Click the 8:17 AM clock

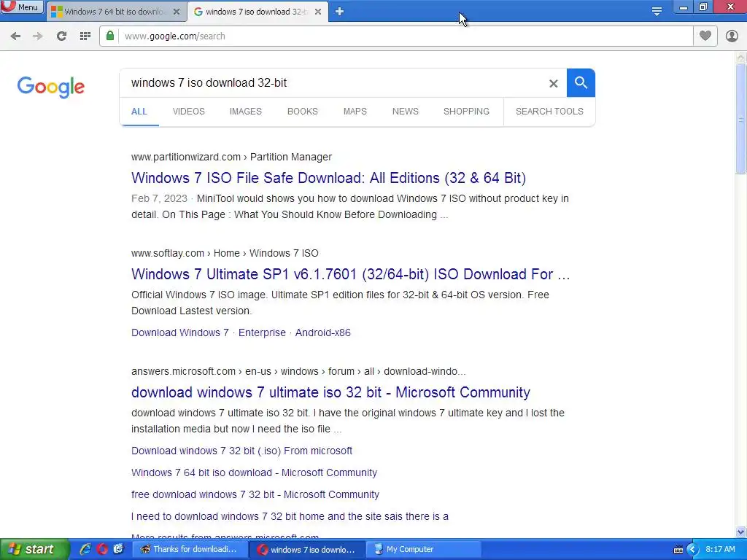click(x=720, y=550)
